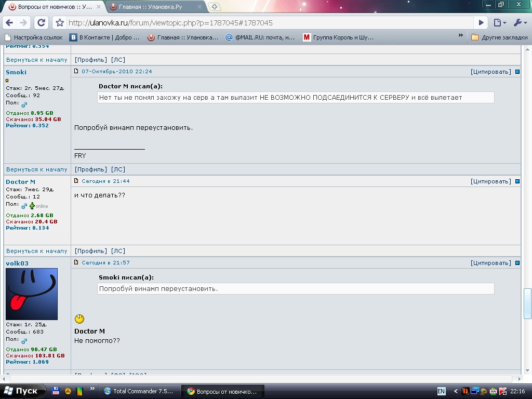Click the system clock showing 22:16
Image resolution: width=532 pixels, height=399 pixels.
click(518, 391)
